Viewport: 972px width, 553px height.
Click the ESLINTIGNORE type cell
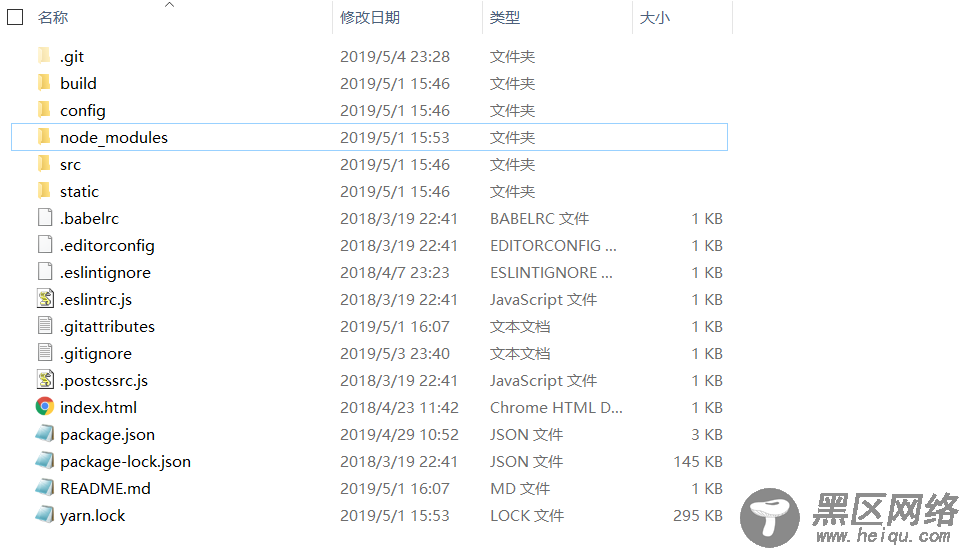551,272
